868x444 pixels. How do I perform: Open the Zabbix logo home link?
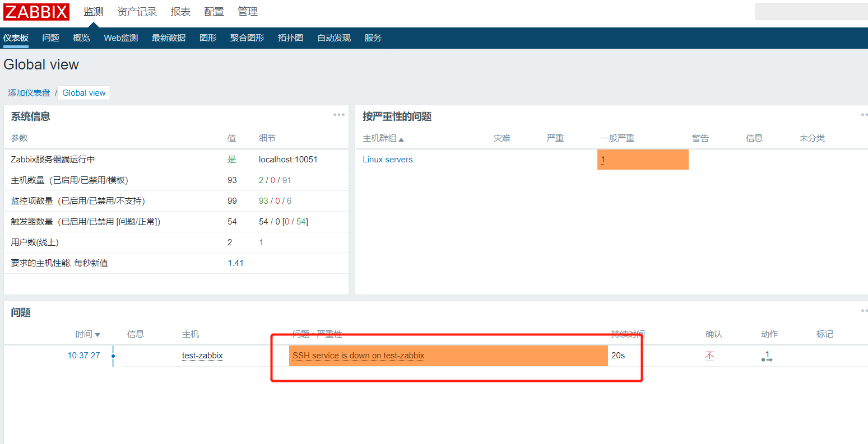pyautogui.click(x=35, y=12)
